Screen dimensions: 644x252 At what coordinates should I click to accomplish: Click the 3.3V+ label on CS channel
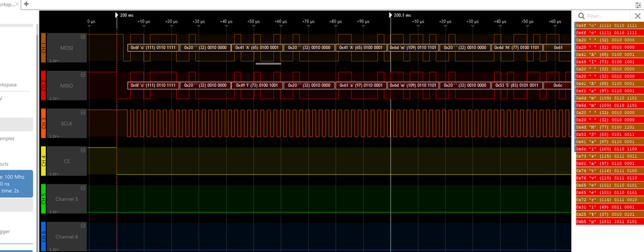(x=54, y=174)
